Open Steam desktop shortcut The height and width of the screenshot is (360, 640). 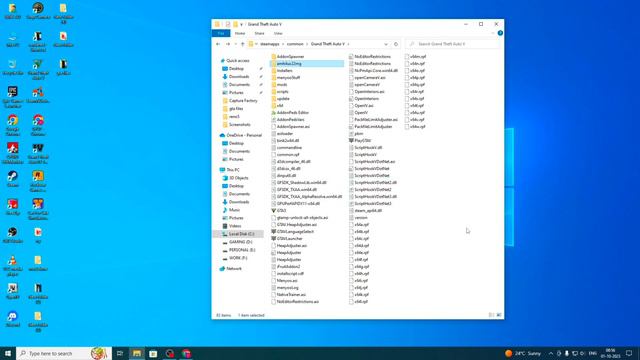[x=13, y=179]
